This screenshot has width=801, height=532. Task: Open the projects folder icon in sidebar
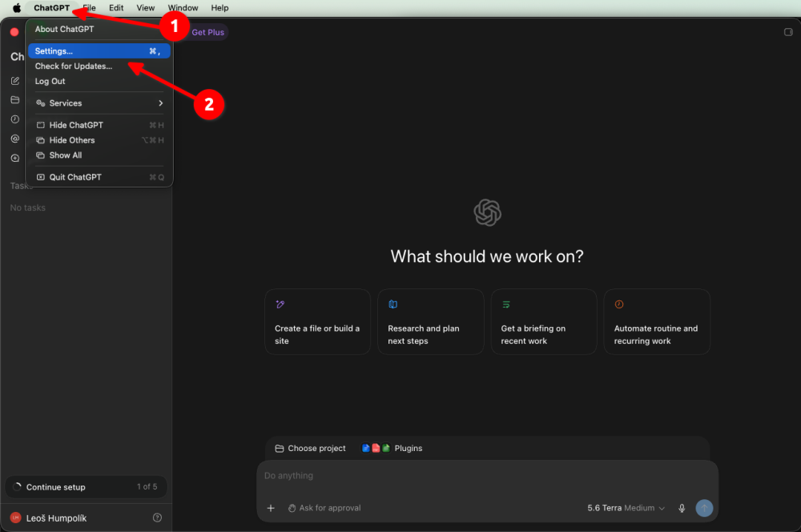pyautogui.click(x=15, y=99)
